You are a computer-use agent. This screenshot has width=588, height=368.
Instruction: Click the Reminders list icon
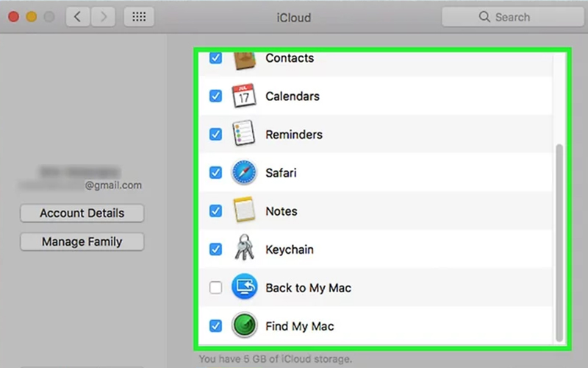(x=243, y=135)
